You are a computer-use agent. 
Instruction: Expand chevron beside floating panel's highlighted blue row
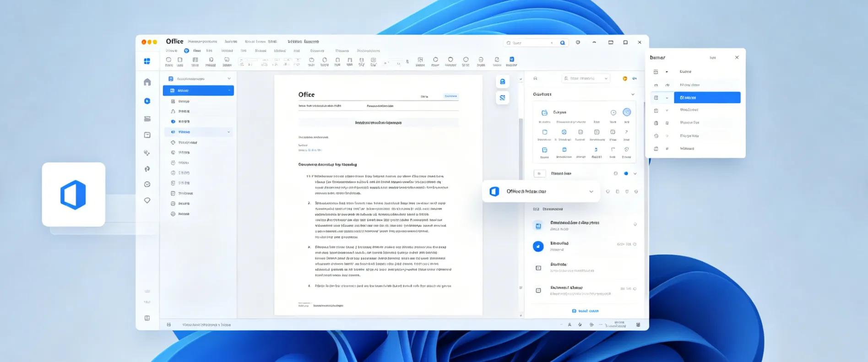667,98
